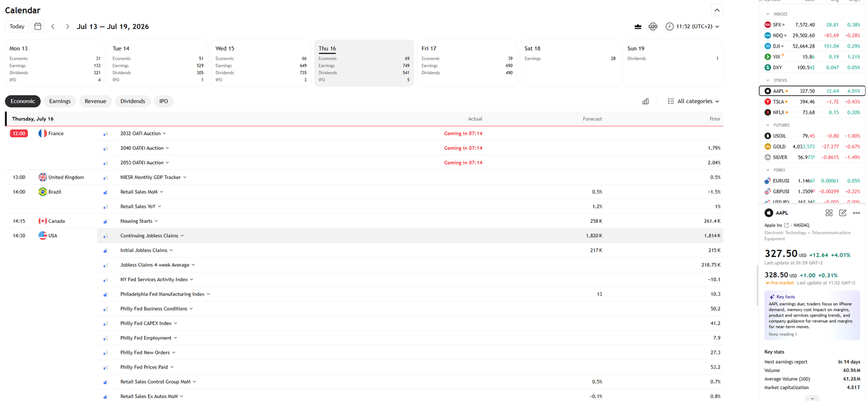Image resolution: width=868 pixels, height=401 pixels.
Task: Collapse the FOREX watchlist section
Action: point(768,170)
